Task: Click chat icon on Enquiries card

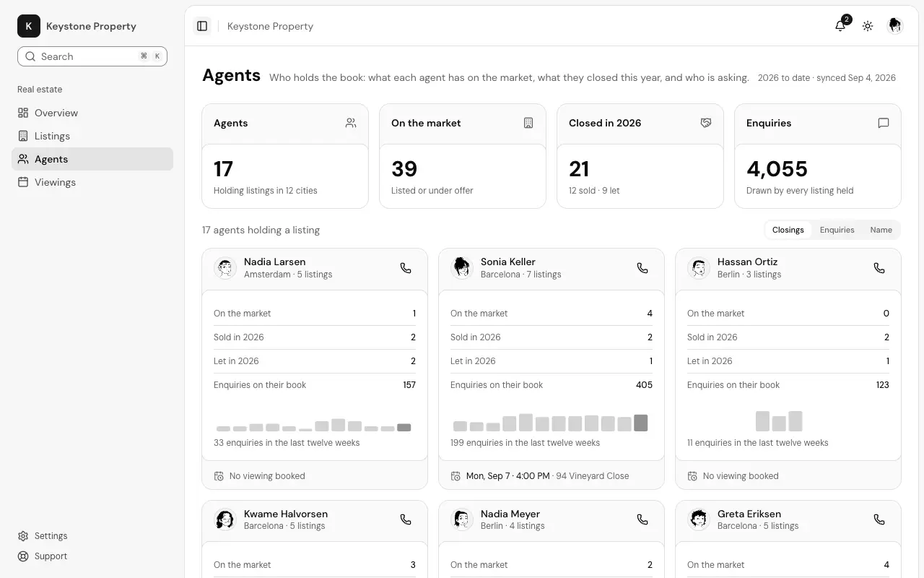Action: pyautogui.click(x=884, y=123)
